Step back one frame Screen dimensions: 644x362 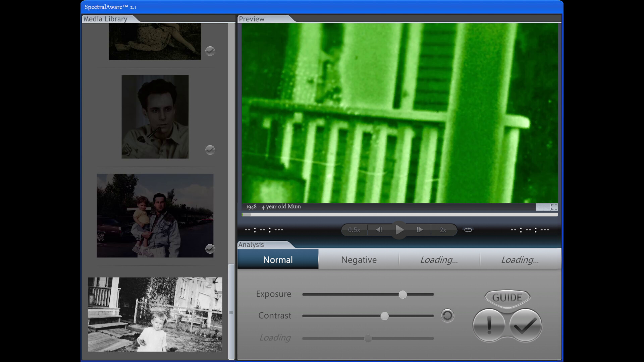[x=379, y=230]
